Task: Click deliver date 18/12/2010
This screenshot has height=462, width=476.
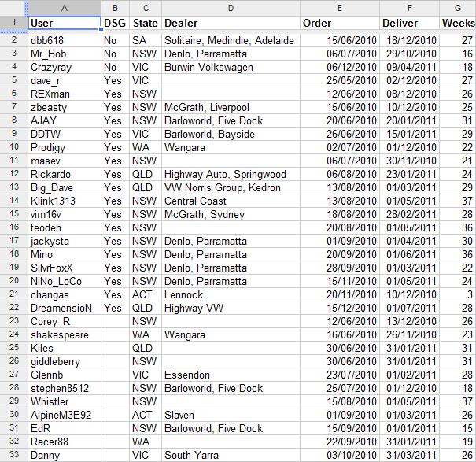Action: point(409,40)
